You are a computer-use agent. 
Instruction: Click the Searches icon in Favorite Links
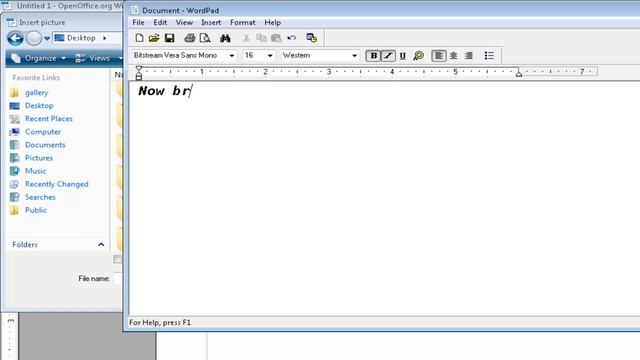[14, 197]
